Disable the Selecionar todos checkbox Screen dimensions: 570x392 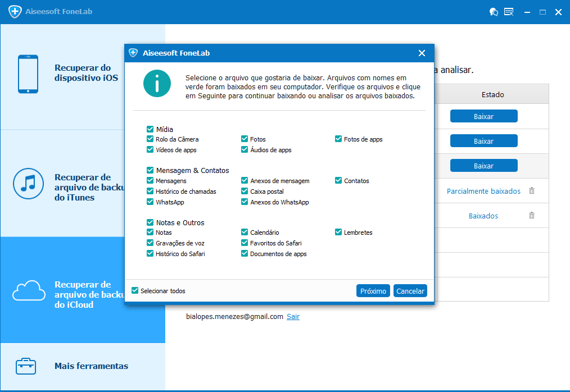point(135,291)
